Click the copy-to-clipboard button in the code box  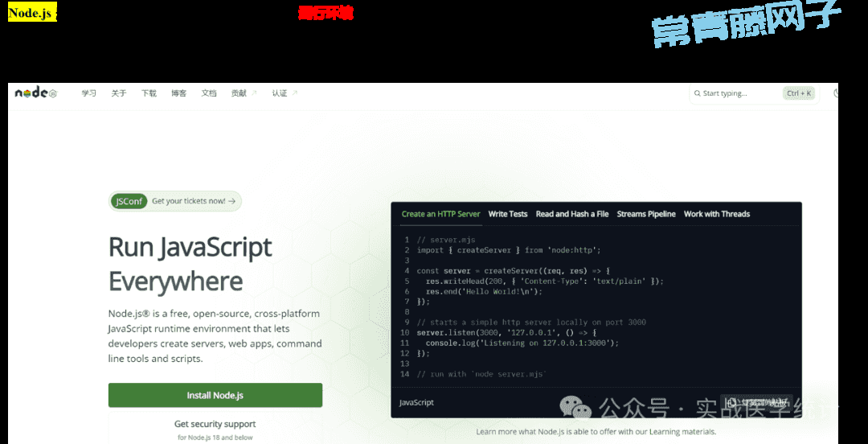(759, 402)
